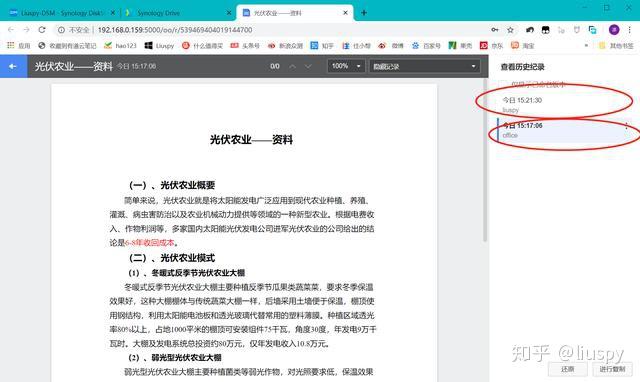This screenshot has height=382, width=640.
Task: Open the Liuspy bookmark
Action: pos(160,46)
